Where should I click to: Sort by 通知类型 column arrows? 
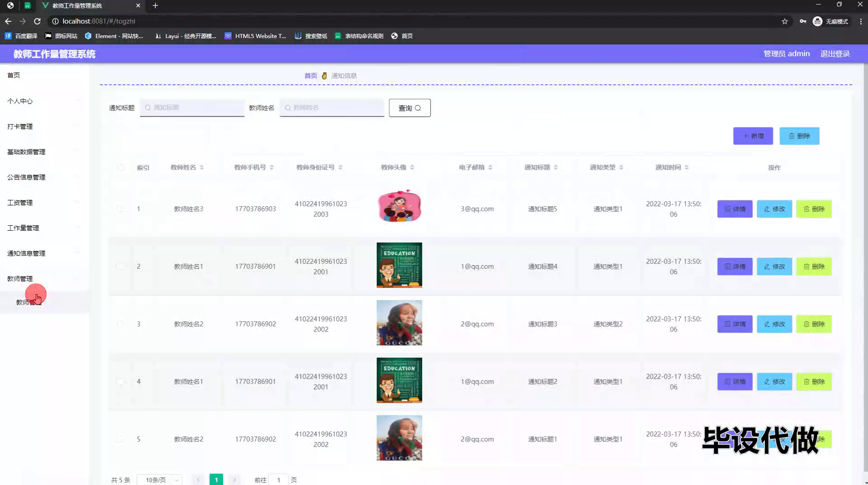[621, 167]
